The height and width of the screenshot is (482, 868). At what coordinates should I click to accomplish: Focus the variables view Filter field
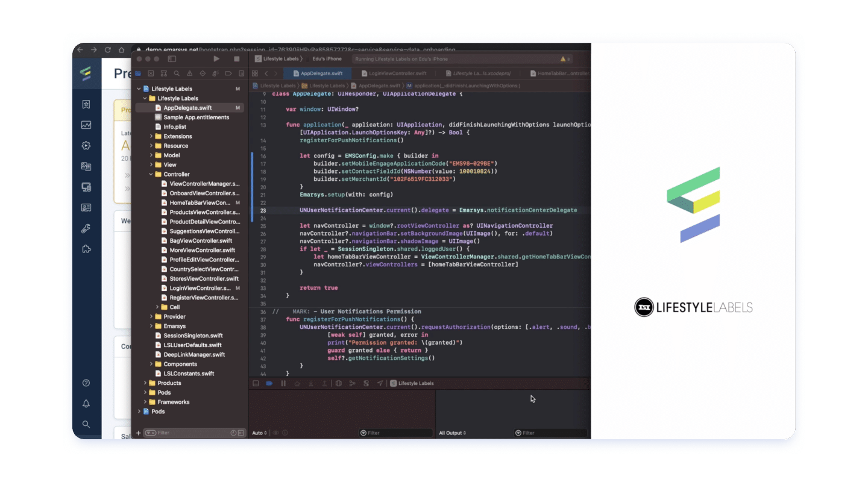tap(396, 433)
